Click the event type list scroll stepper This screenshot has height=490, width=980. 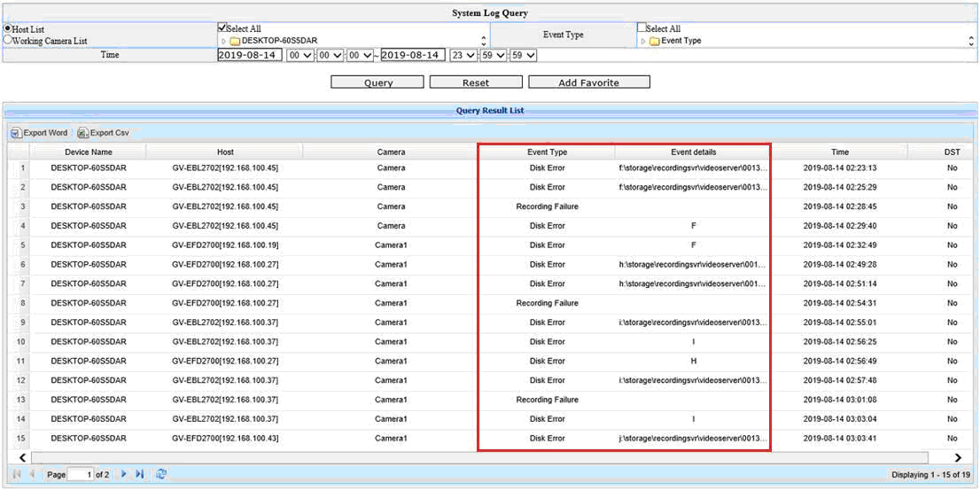(x=970, y=41)
